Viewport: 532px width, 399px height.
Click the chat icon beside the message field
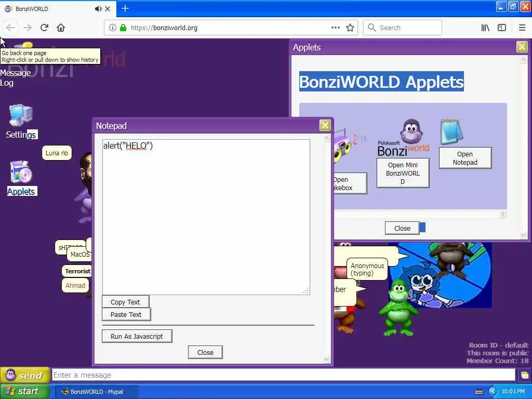[x=525, y=375]
